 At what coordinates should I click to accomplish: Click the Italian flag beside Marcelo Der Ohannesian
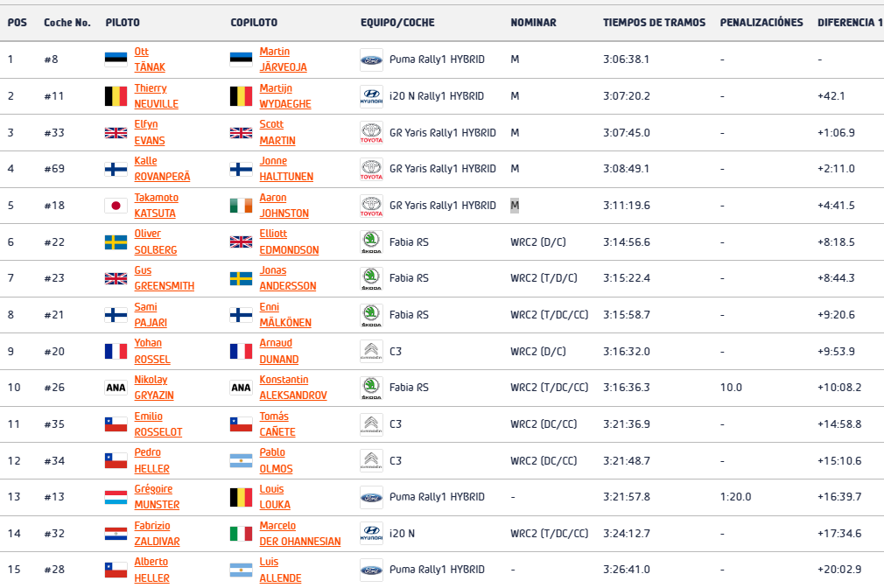[241, 534]
